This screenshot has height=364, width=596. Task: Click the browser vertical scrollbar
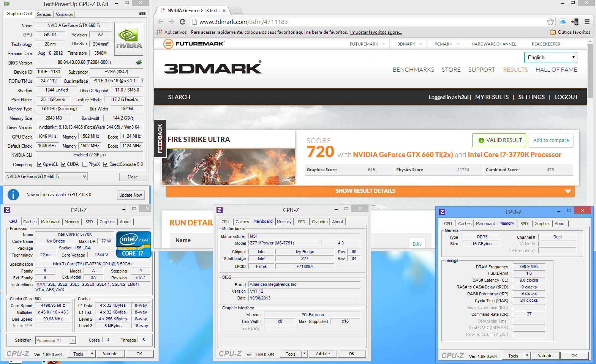point(590,71)
